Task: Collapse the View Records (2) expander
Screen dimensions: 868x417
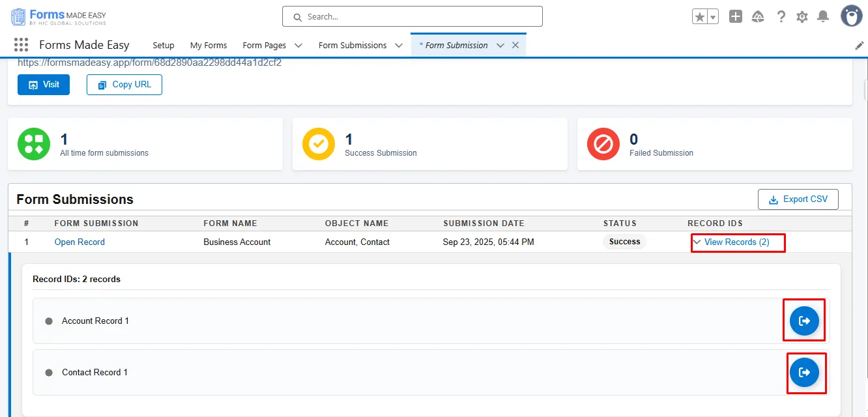Action: click(x=731, y=242)
